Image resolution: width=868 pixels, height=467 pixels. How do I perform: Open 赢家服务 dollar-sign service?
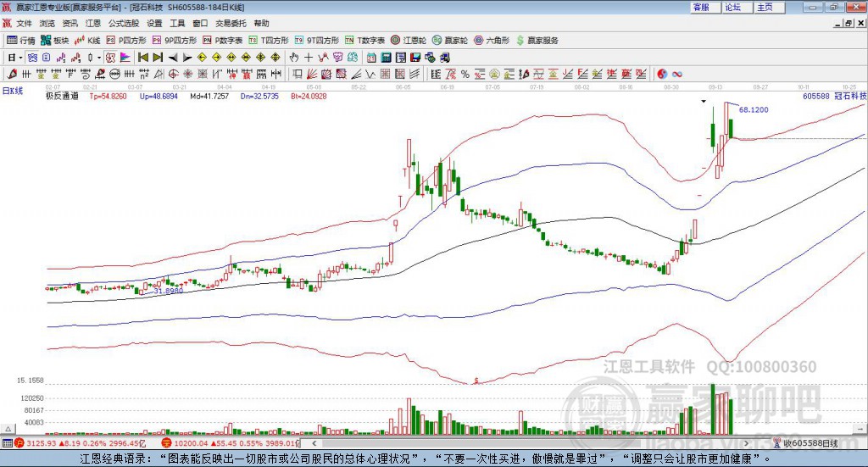coord(537,41)
